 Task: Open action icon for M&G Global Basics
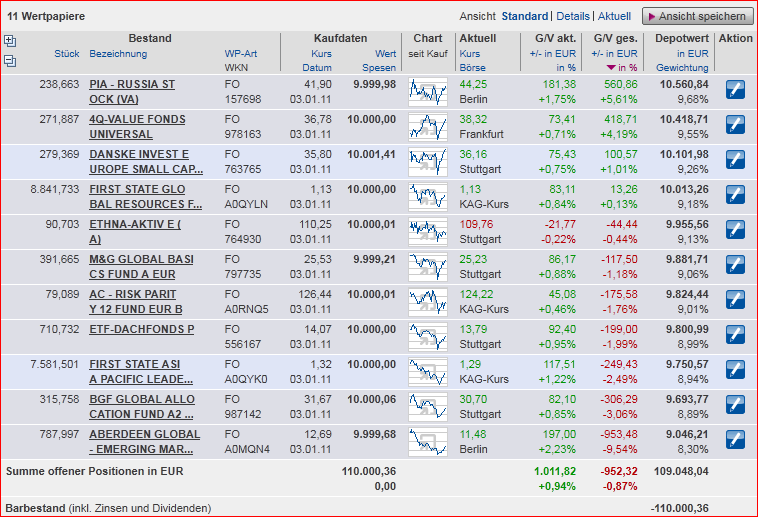coord(735,266)
